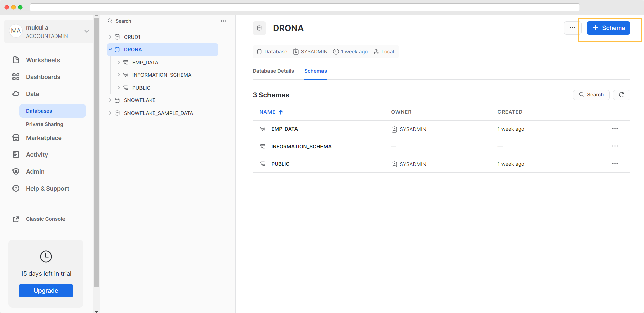Screen dimensions: 644x313
Task: Open Classic Console external link
Action: tap(45, 219)
